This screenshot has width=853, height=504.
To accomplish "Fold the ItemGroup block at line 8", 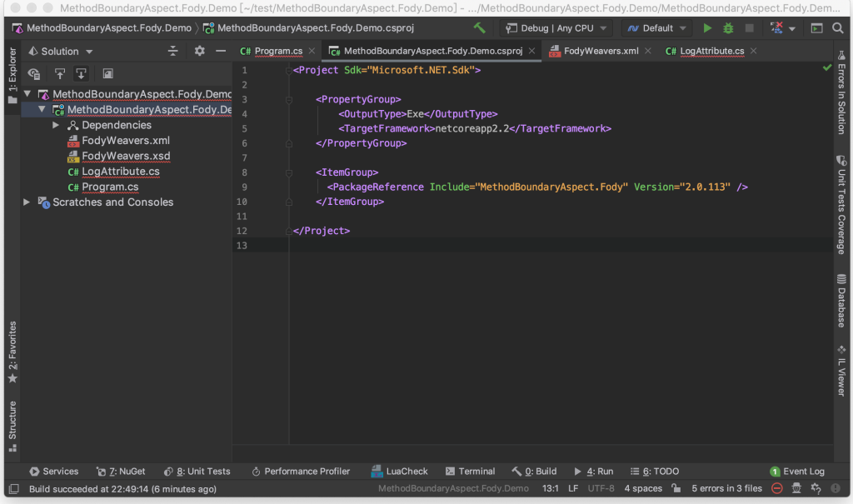I will pos(289,172).
